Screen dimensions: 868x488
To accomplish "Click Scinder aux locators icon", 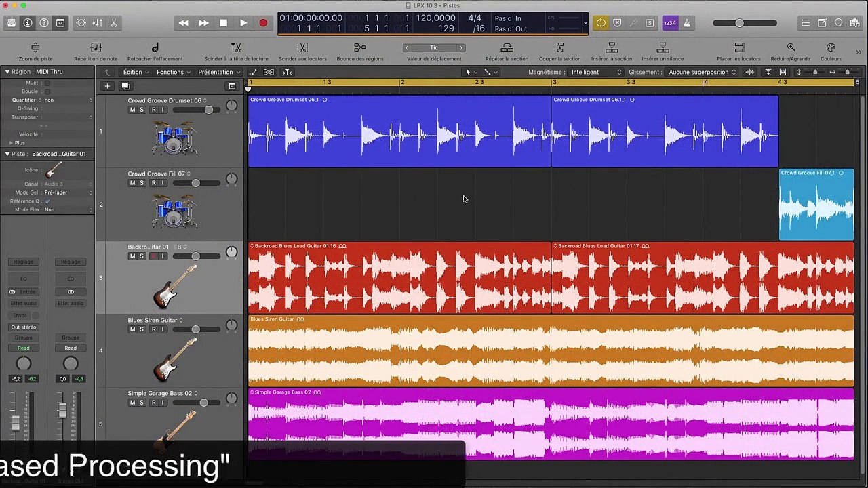I will 302,47.
